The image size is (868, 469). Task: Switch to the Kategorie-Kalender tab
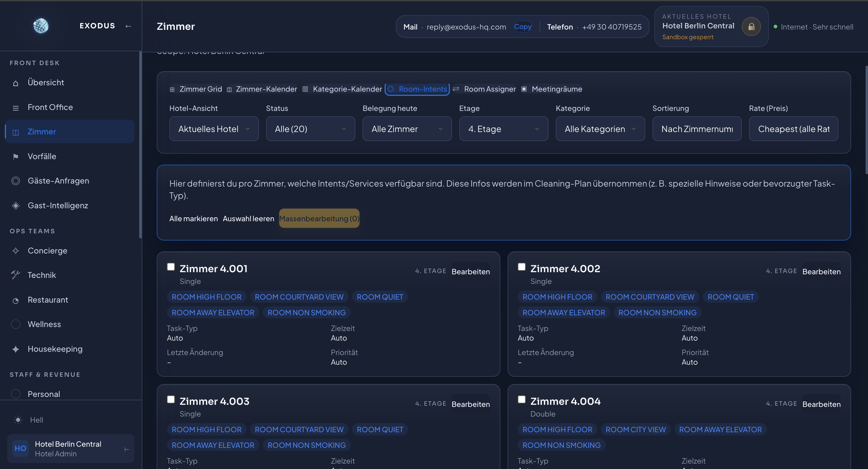click(342, 89)
